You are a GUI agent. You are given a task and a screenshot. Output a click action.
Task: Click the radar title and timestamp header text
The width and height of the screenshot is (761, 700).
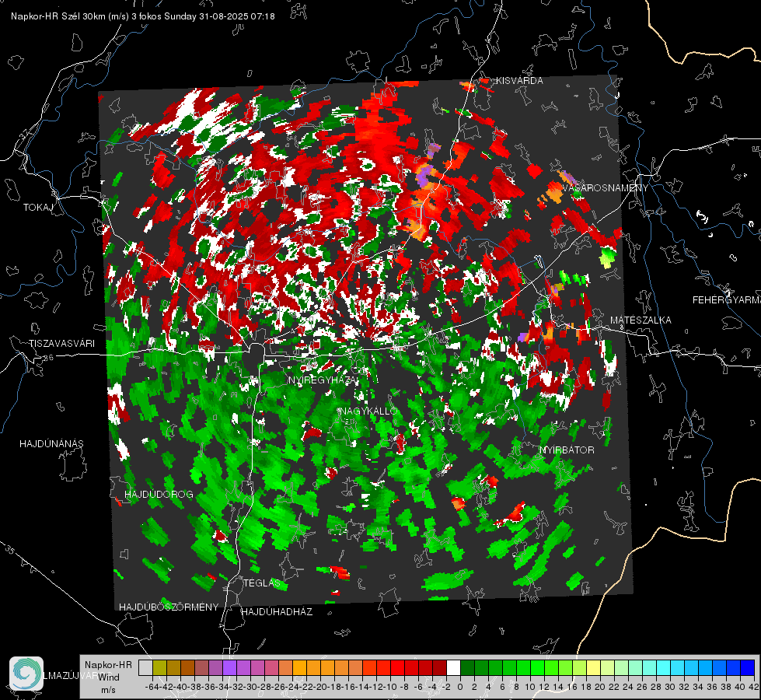143,16
